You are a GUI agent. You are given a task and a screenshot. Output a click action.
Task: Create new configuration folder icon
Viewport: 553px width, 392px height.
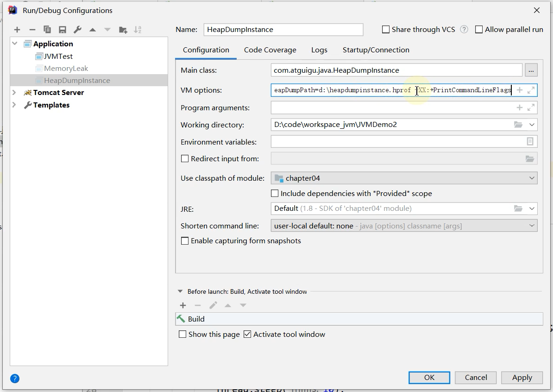(x=123, y=30)
